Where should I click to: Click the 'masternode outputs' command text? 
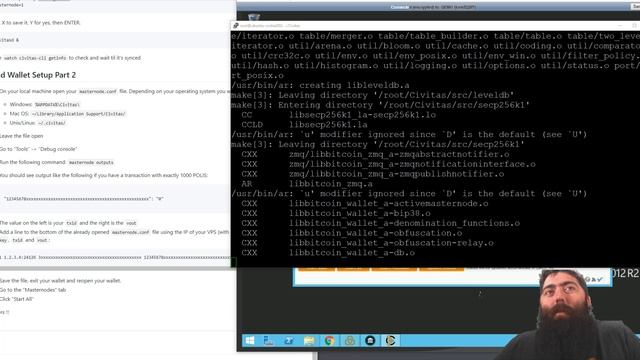91,162
